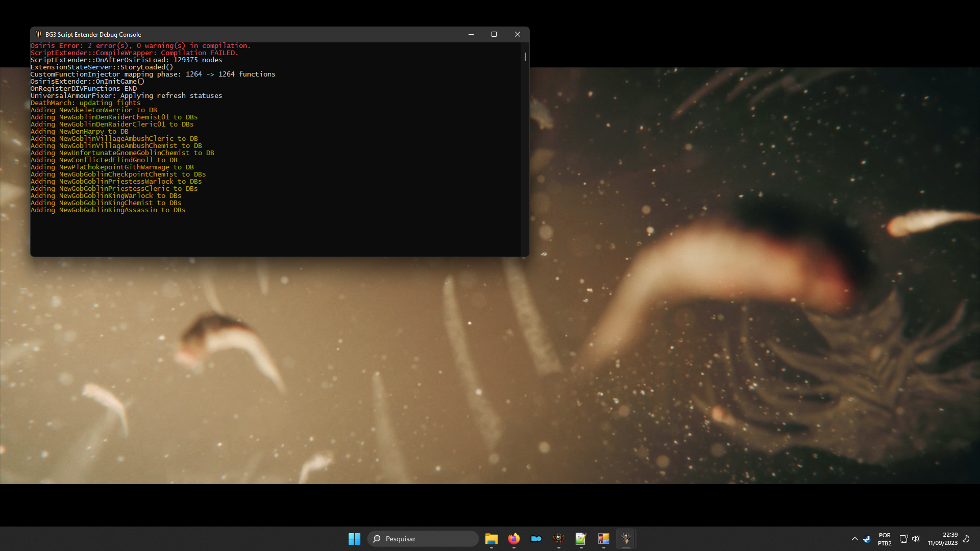Maximize the debug console window

coord(494,34)
